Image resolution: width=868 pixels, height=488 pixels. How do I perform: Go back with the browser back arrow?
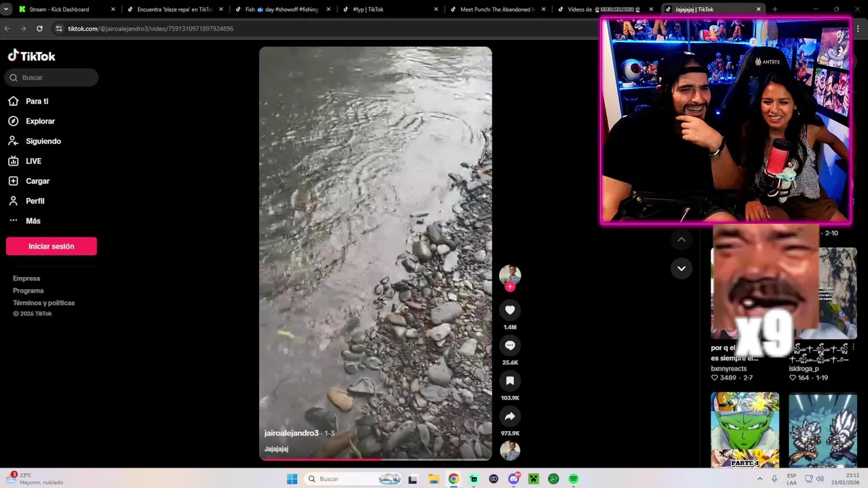click(x=7, y=28)
